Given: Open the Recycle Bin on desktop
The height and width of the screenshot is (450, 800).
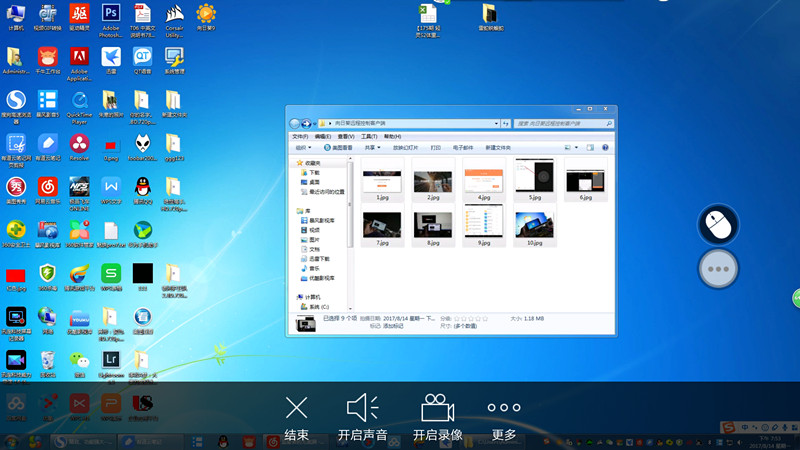Looking at the screenshot, I should pos(47,361).
